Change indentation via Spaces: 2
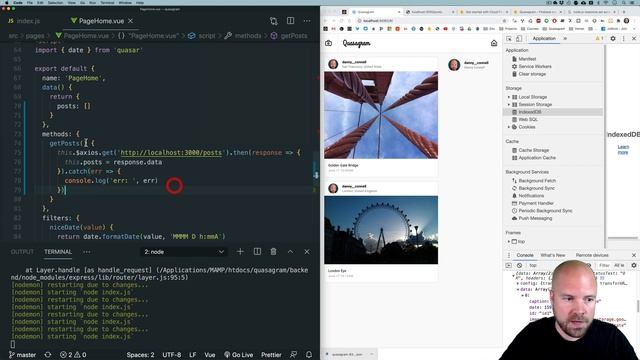 click(x=140, y=355)
